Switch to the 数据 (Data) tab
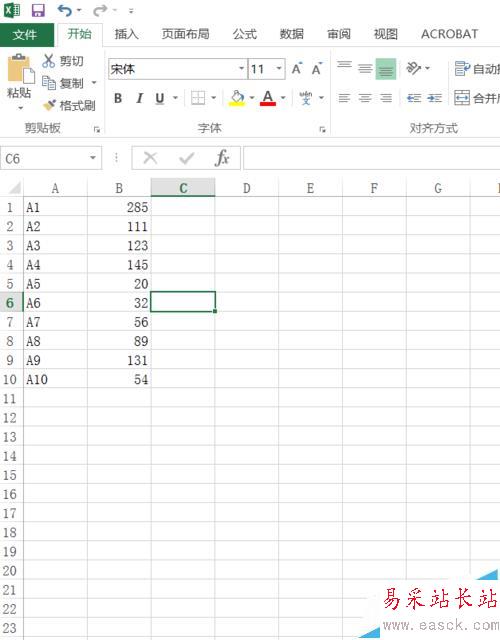This screenshot has width=500, height=640. point(291,34)
